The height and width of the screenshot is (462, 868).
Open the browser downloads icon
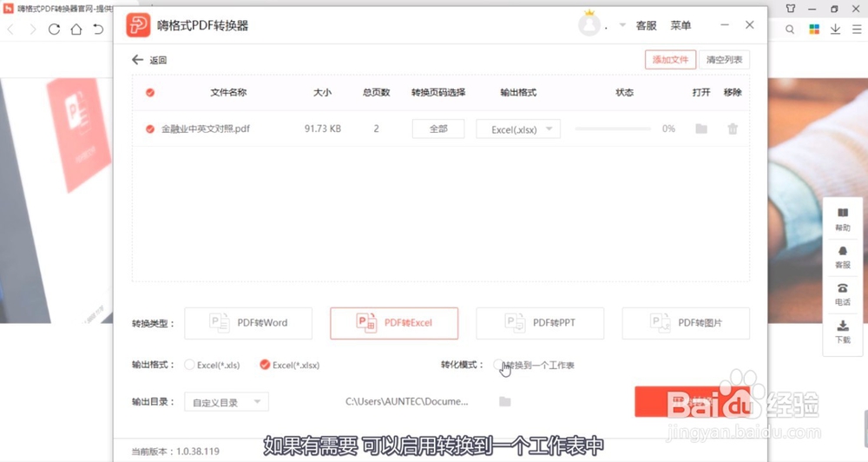835,30
